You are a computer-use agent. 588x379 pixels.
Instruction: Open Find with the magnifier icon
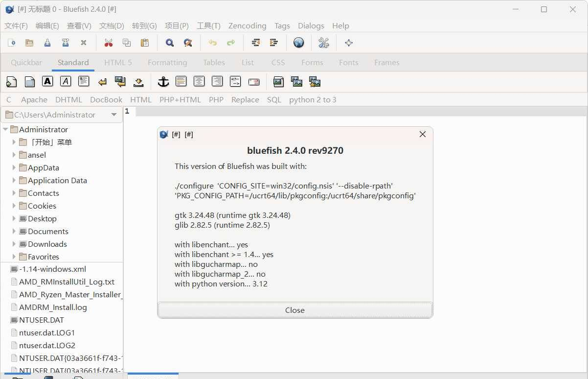[x=170, y=43]
